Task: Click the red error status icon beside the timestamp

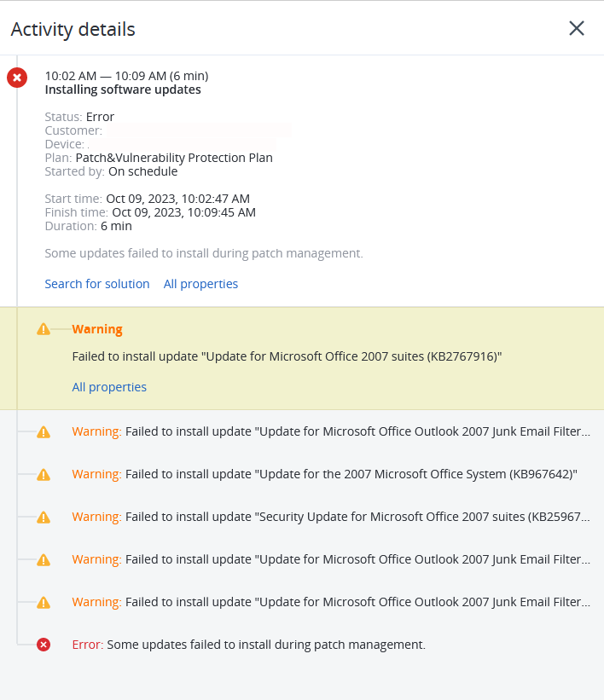Action: (16, 78)
